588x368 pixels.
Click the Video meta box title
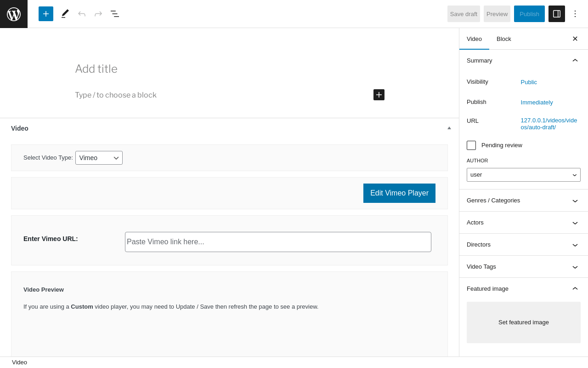20,128
